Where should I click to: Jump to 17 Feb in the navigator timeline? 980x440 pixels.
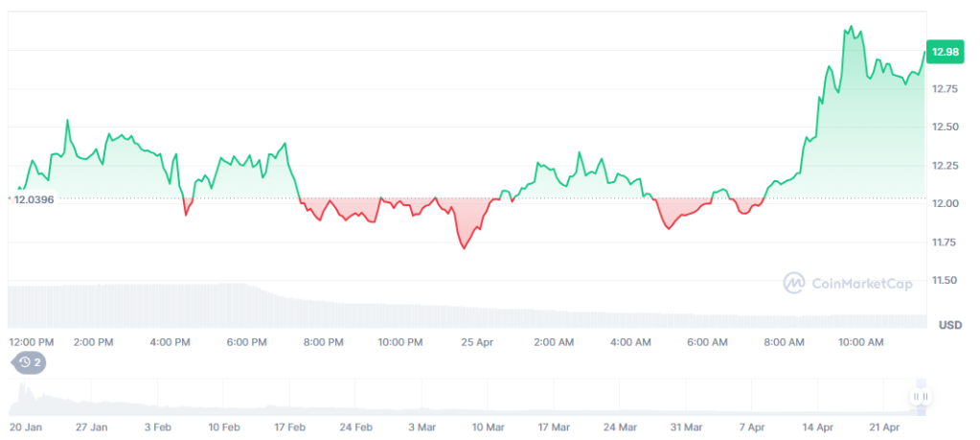290,426
